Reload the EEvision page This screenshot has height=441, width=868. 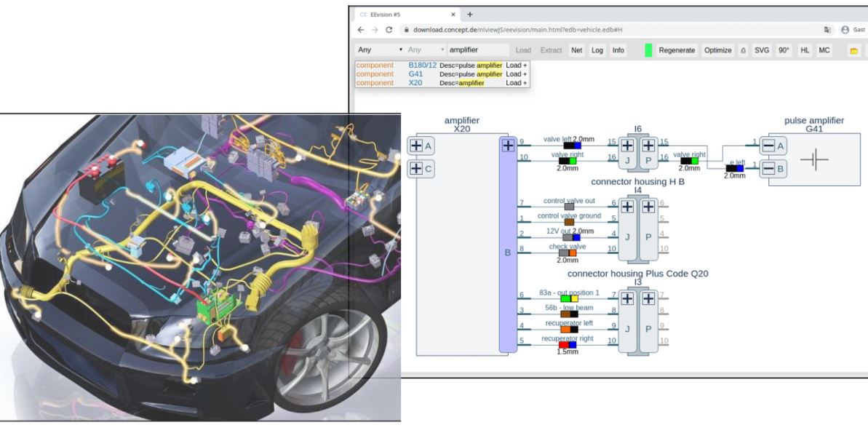(389, 30)
